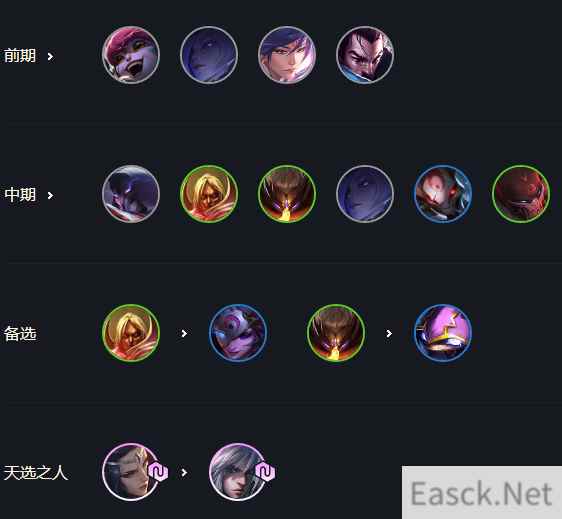The width and height of the screenshot is (562, 519).
Task: Click the Easck.Net watermark
Action: [x=481, y=494]
